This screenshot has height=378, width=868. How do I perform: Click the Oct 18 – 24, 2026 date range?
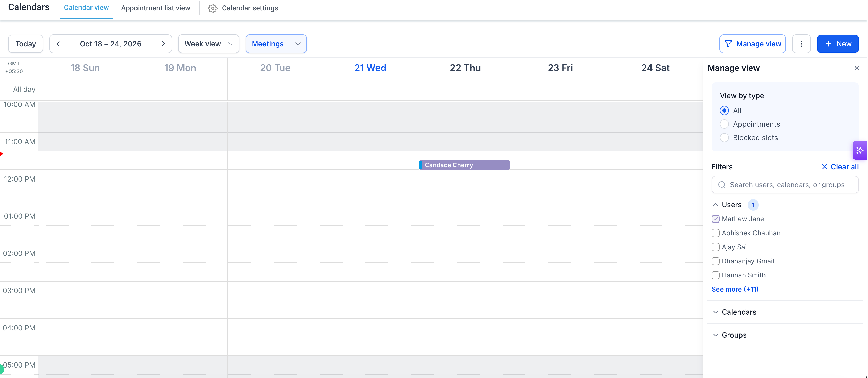pos(110,44)
